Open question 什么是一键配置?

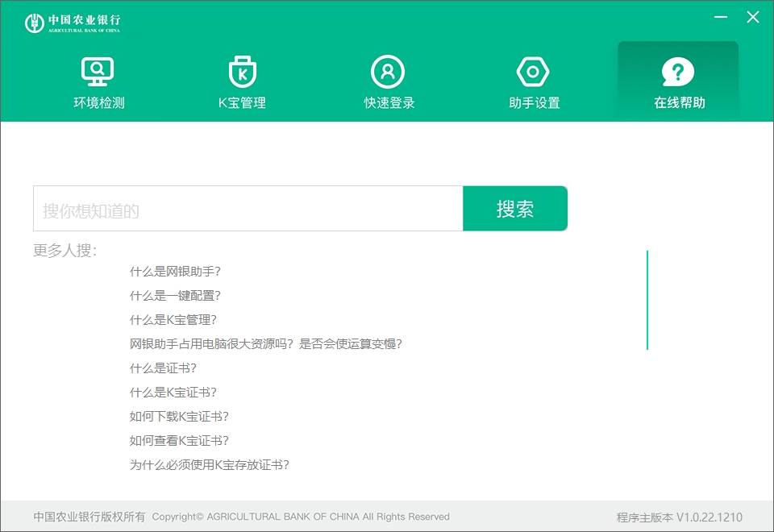coord(175,296)
